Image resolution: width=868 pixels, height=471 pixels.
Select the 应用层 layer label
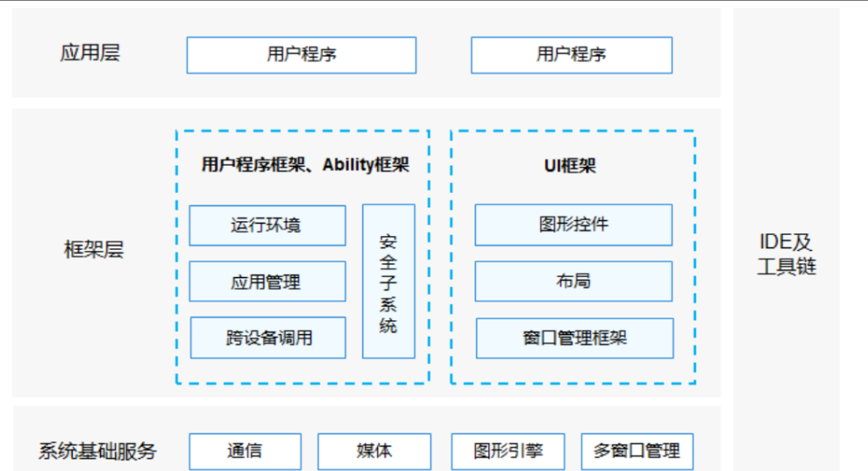[x=90, y=54]
